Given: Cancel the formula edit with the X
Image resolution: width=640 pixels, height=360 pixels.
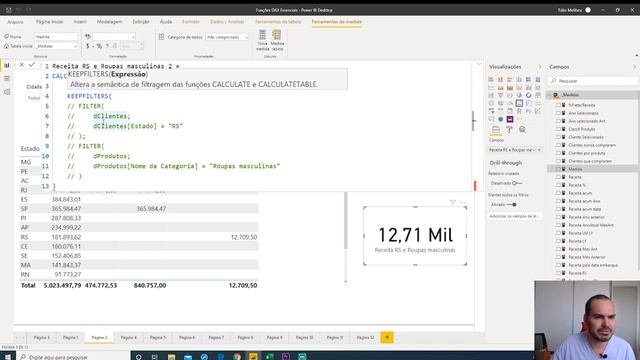Looking at the screenshot, I should pyautogui.click(x=22, y=65).
